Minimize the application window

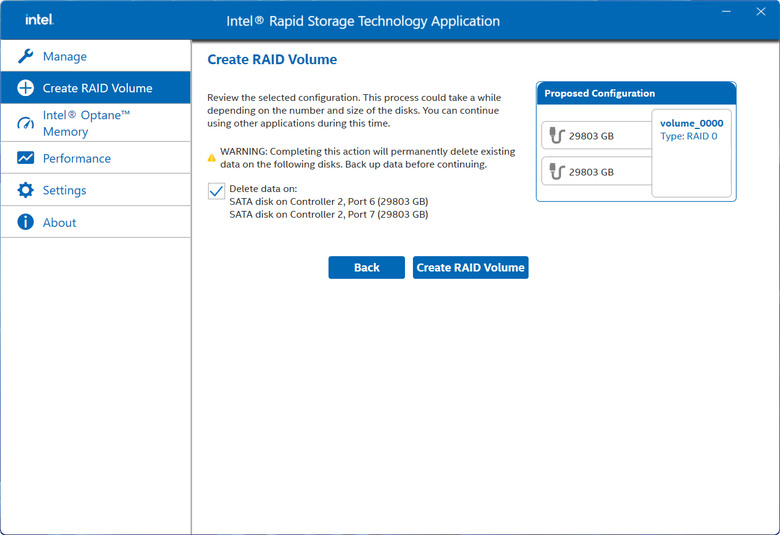726,11
